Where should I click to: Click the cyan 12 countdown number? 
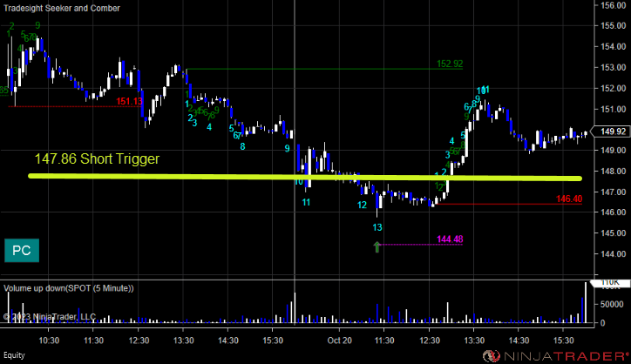click(x=362, y=206)
